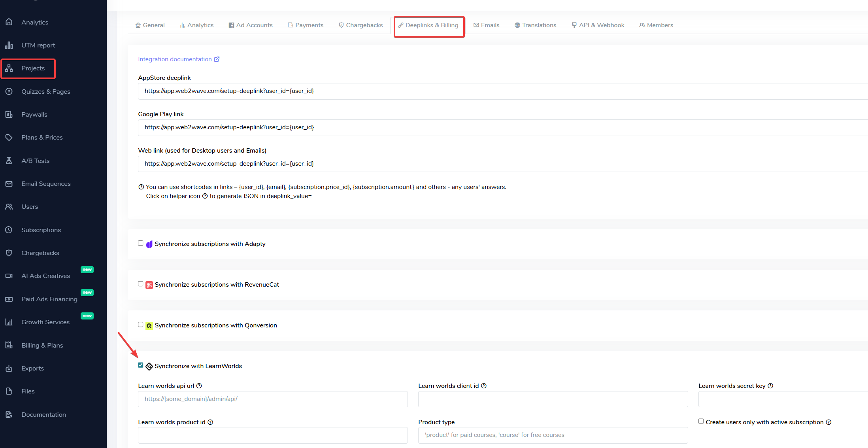Enable Synchronize subscriptions with Qonversion
The image size is (868, 448).
(x=140, y=325)
